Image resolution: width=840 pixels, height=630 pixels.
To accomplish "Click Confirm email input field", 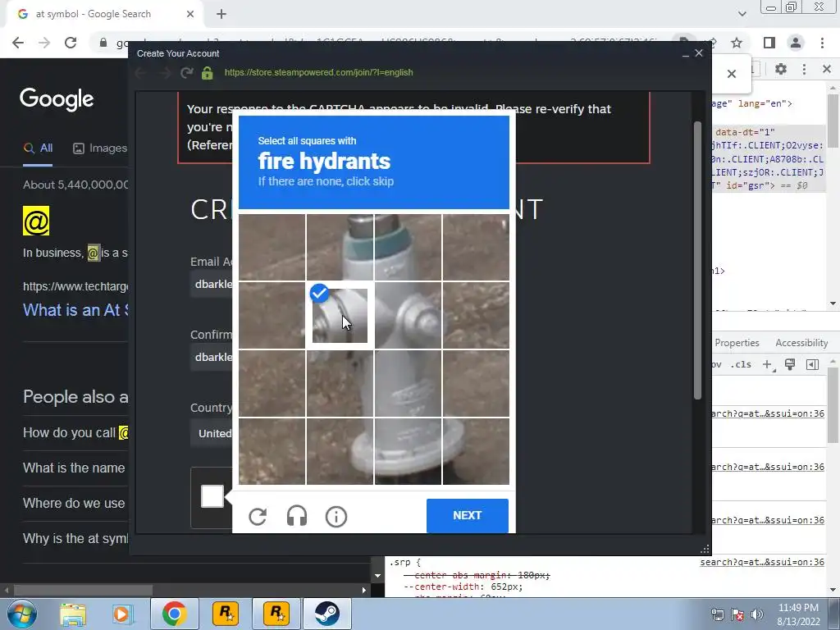I will click(212, 357).
